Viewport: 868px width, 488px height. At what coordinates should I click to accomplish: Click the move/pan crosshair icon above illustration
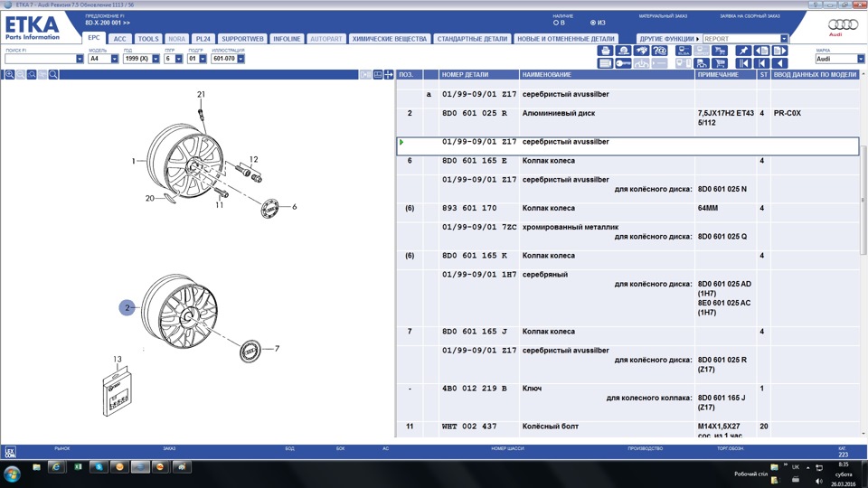point(389,74)
